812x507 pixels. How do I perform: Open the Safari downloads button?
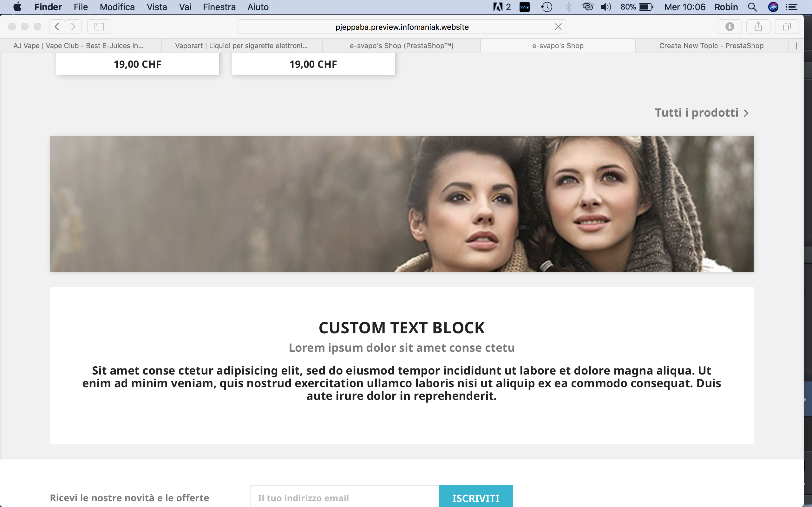(730, 27)
